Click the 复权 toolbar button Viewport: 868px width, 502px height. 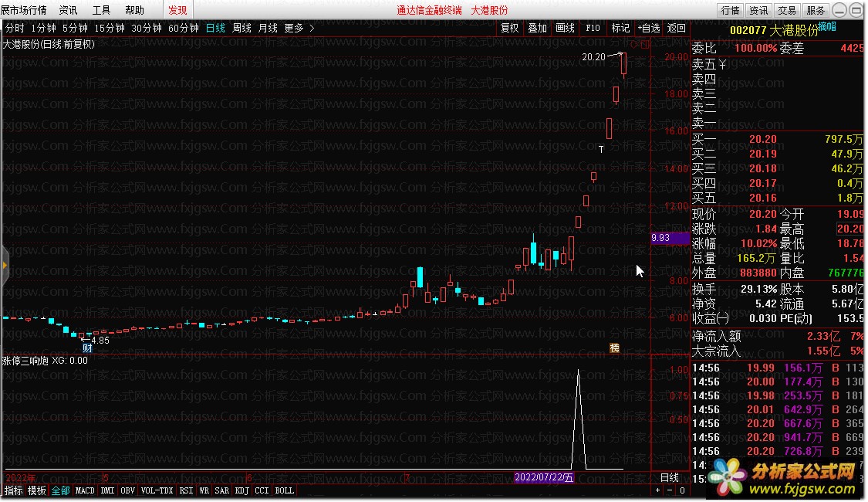(x=509, y=28)
